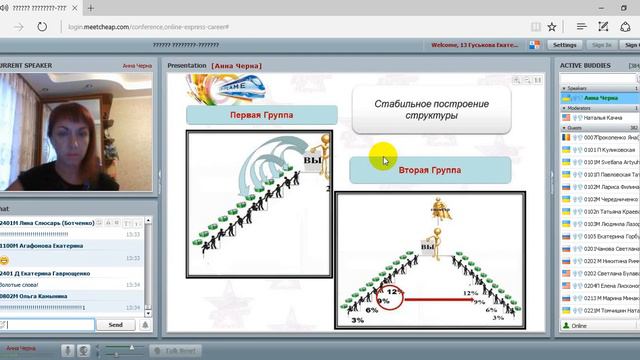Click chat message Золотые слова!
This screenshot has width=640, height=360.
point(19,284)
